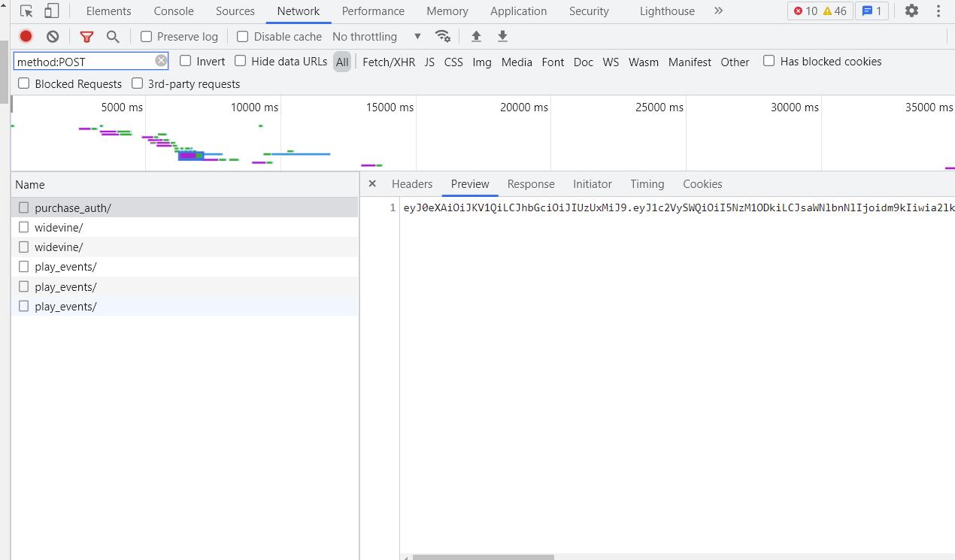Import a HAR file

(476, 36)
